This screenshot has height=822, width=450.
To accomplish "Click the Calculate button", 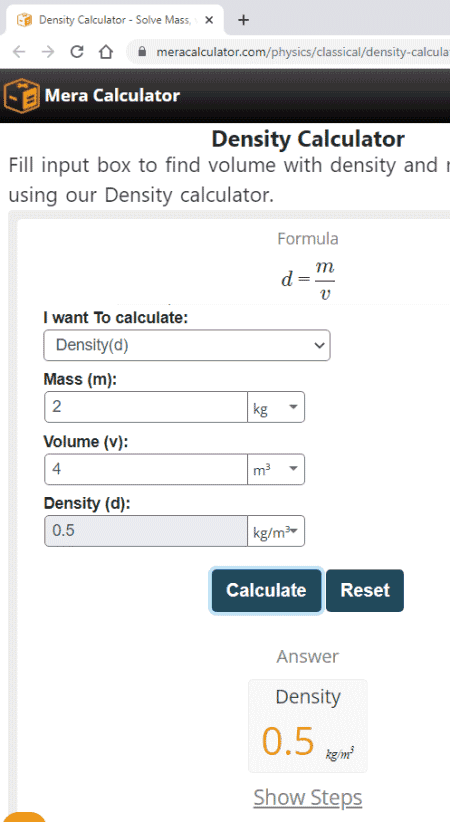I will tap(266, 590).
